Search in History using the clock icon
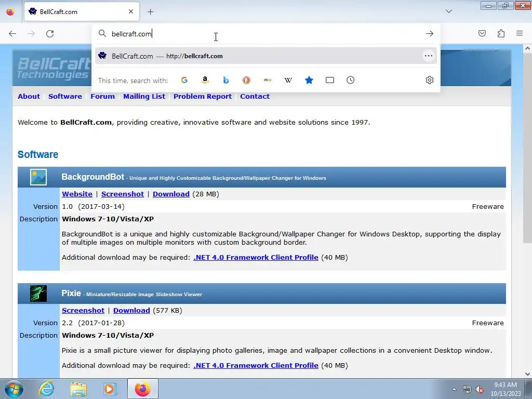 351,80
